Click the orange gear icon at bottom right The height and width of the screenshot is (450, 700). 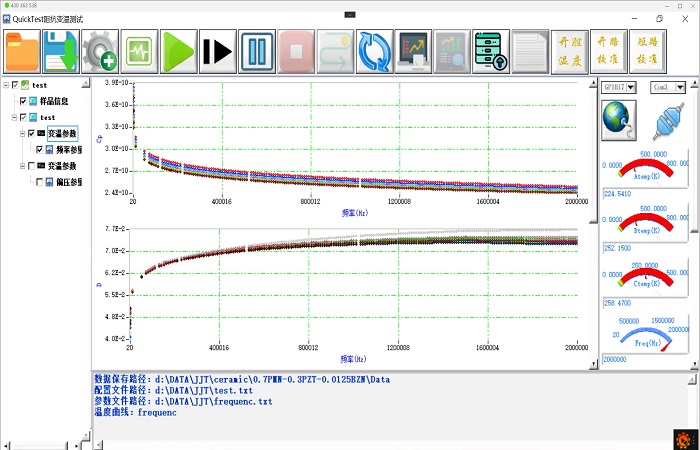(x=683, y=440)
